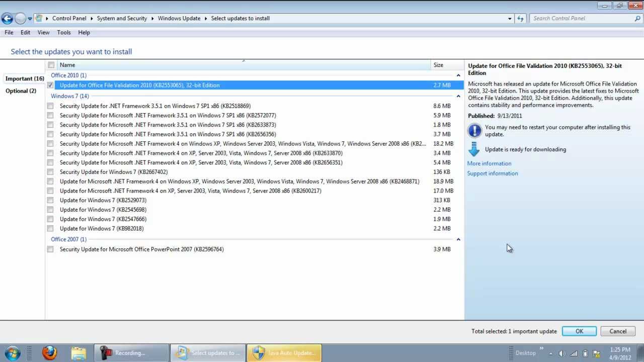Open the Tools menu

tap(64, 32)
